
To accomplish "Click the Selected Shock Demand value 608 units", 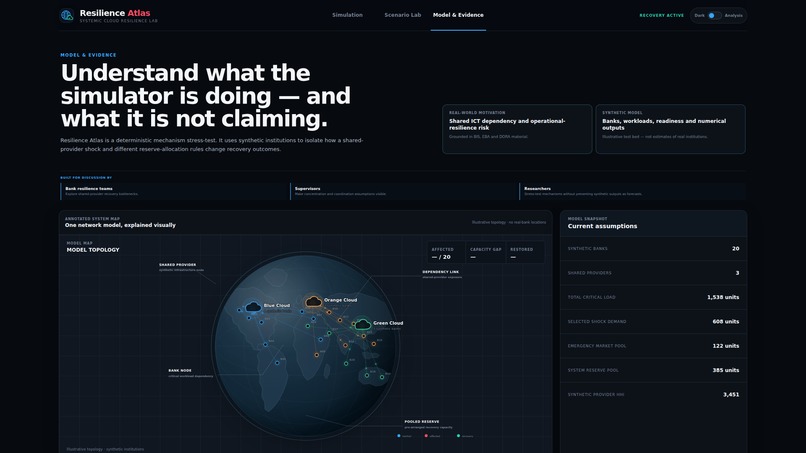I will pyautogui.click(x=726, y=321).
